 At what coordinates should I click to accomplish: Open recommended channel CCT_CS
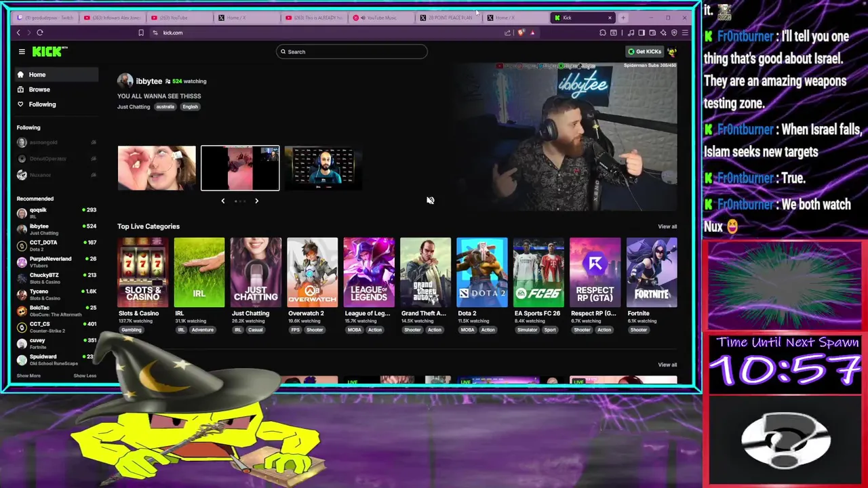(x=57, y=327)
